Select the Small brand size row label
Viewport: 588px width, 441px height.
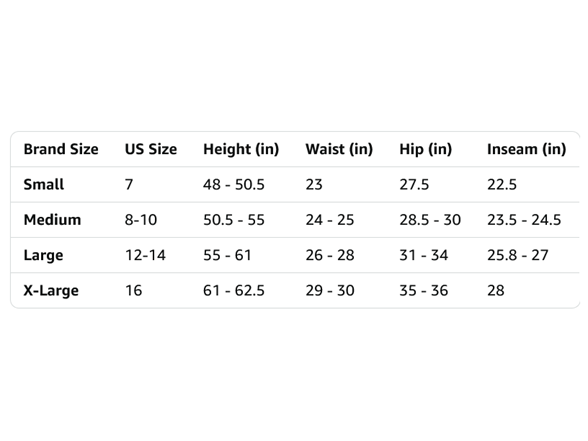pos(44,184)
